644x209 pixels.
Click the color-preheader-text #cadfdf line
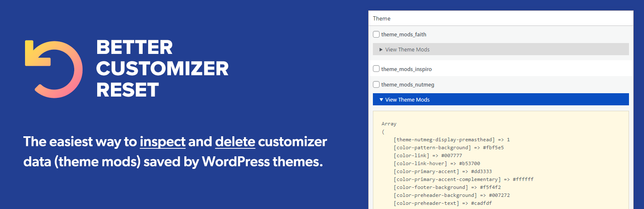point(443,203)
